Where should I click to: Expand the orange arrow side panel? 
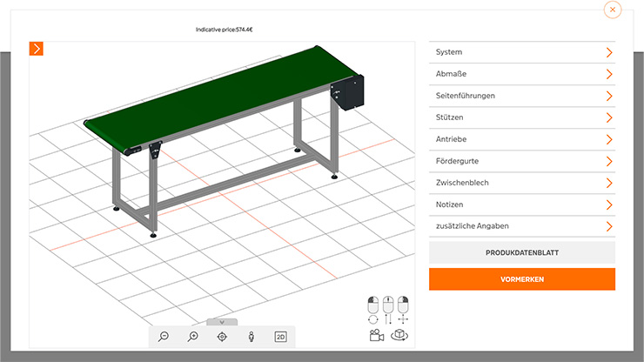click(x=37, y=49)
